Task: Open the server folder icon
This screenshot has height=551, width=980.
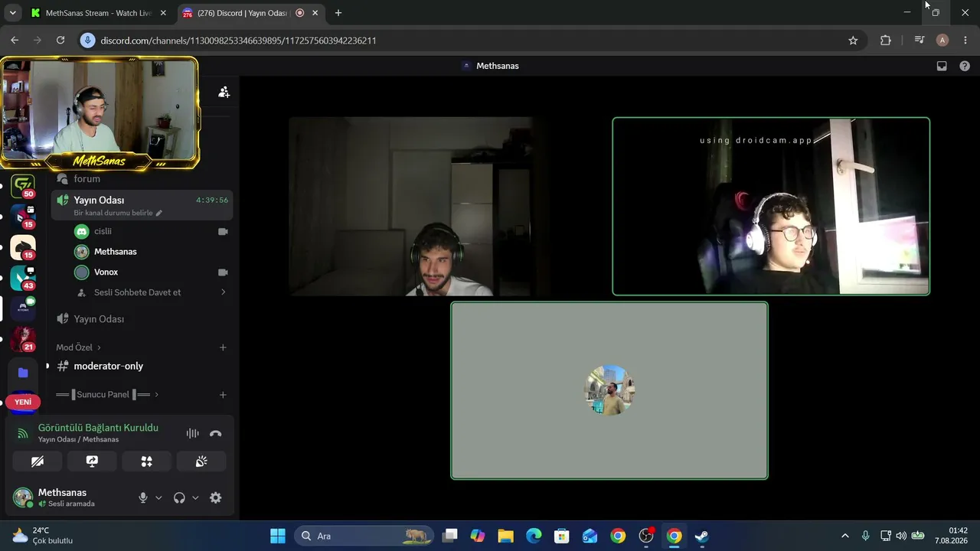Action: (23, 373)
